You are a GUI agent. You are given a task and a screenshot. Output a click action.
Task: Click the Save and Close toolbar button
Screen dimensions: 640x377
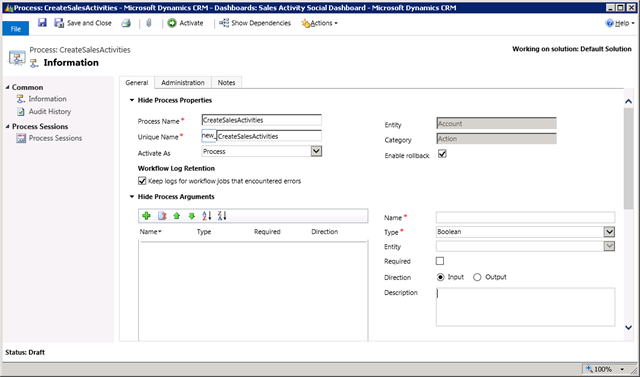click(83, 23)
